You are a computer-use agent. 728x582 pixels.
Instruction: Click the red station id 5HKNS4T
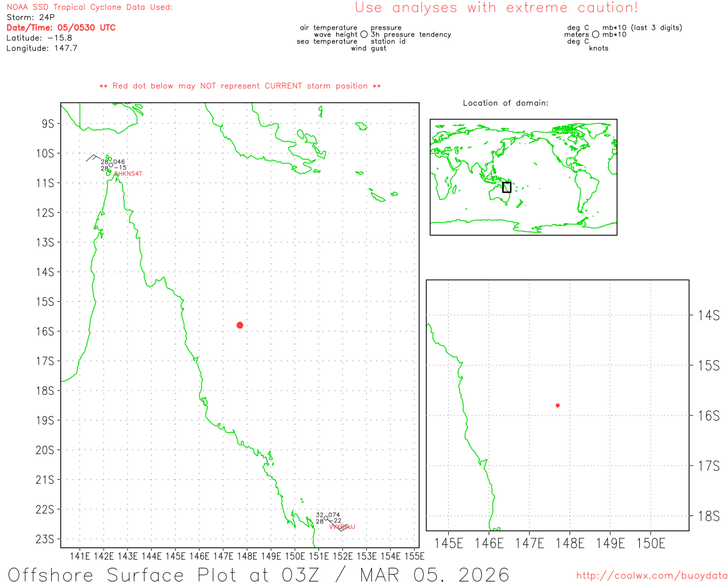[x=128, y=174]
